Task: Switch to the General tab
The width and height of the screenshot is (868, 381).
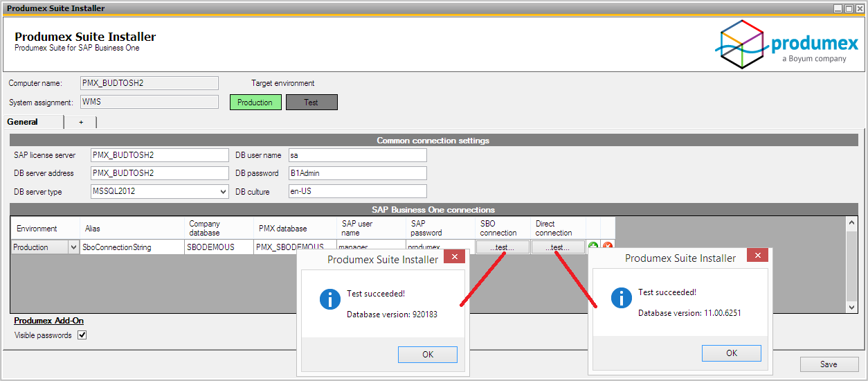Action: coord(23,122)
